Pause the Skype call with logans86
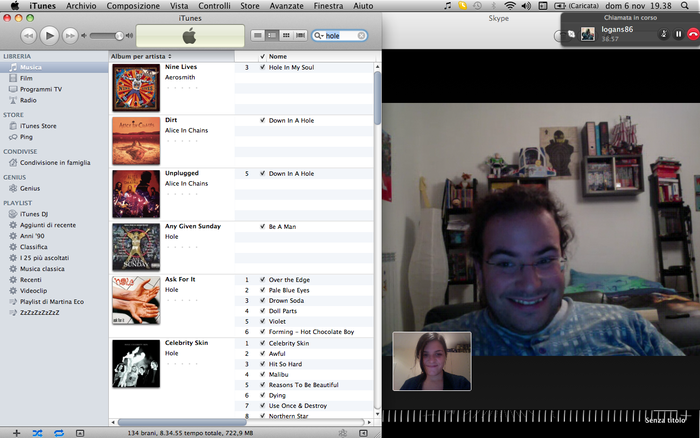This screenshot has width=700, height=438. click(679, 34)
